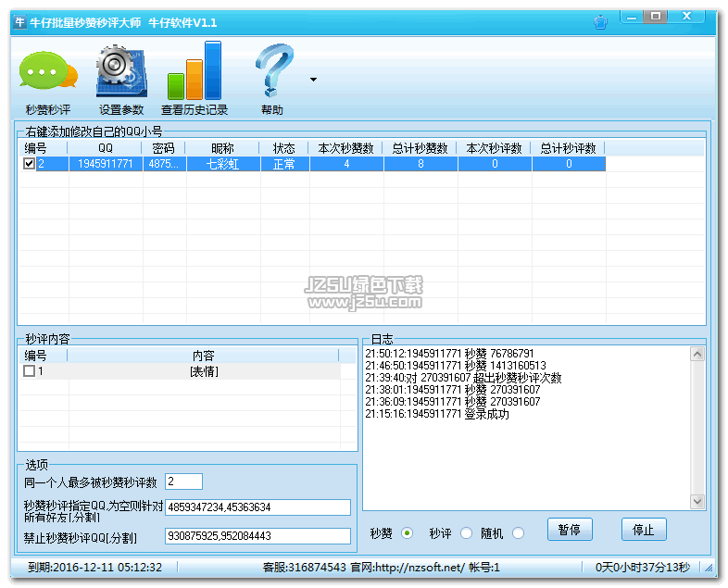728x588 pixels.
Task: Minimize the 牛仔批量秒赞秒评大师 window
Action: click(x=632, y=18)
